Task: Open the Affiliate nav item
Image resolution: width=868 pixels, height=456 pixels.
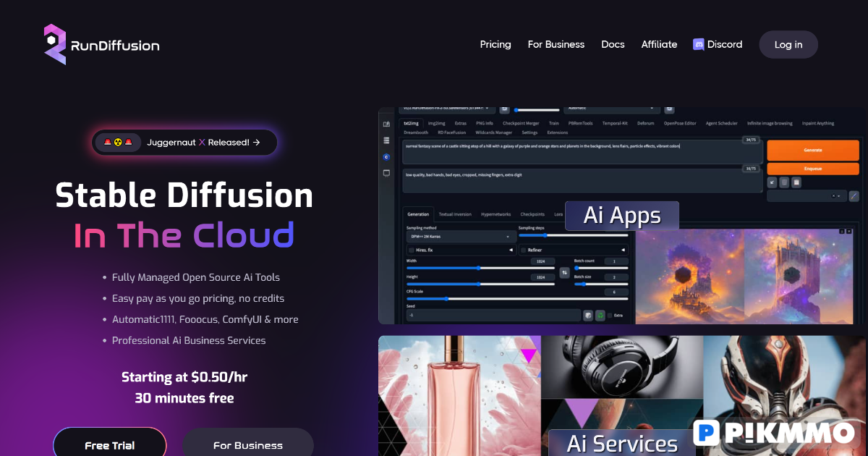Action: click(659, 45)
